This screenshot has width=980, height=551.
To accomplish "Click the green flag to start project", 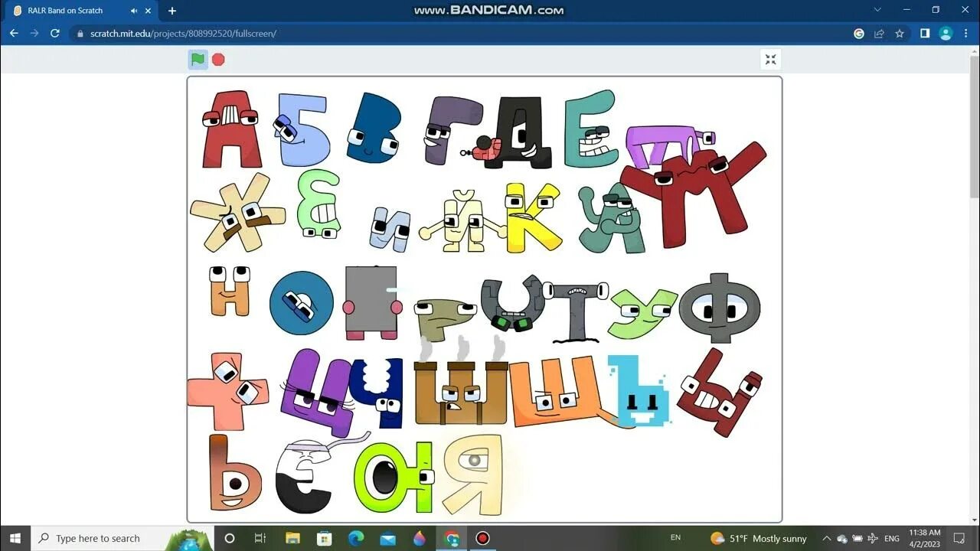I will 198,59.
